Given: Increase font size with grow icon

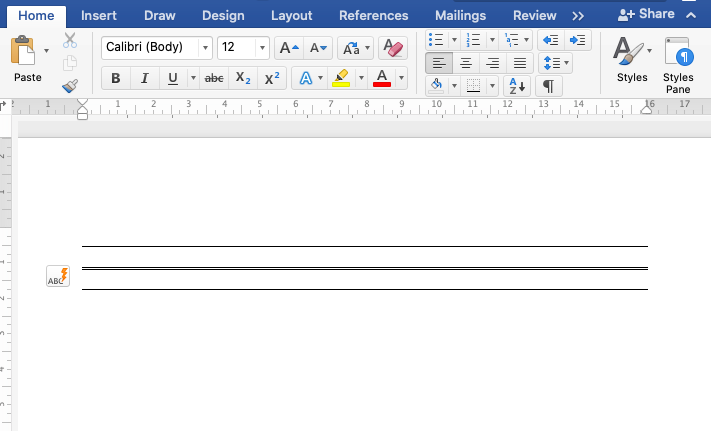Looking at the screenshot, I should coord(289,48).
